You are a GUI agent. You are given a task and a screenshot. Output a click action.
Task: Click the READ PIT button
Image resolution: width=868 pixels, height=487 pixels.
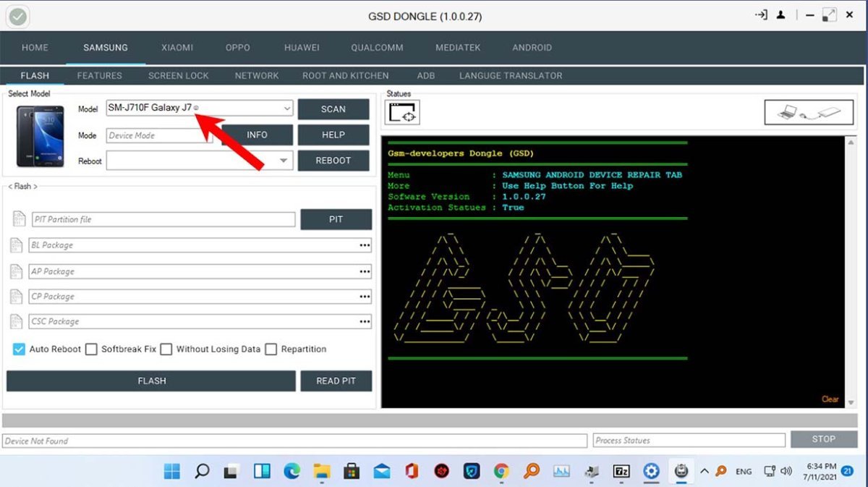click(336, 381)
